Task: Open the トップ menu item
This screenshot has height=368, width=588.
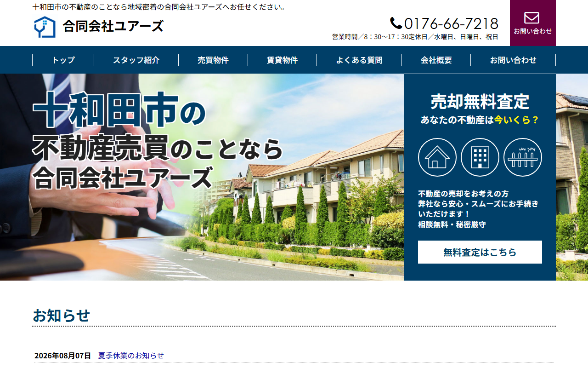Action: tap(63, 60)
